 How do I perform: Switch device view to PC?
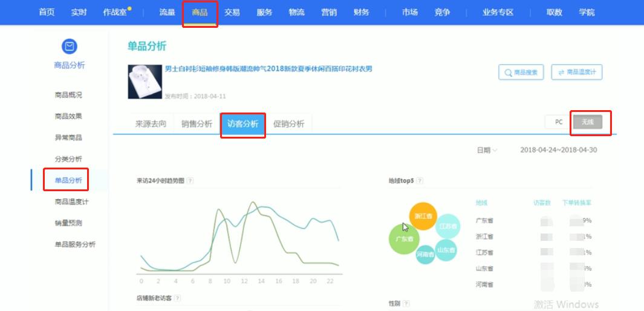(x=558, y=122)
